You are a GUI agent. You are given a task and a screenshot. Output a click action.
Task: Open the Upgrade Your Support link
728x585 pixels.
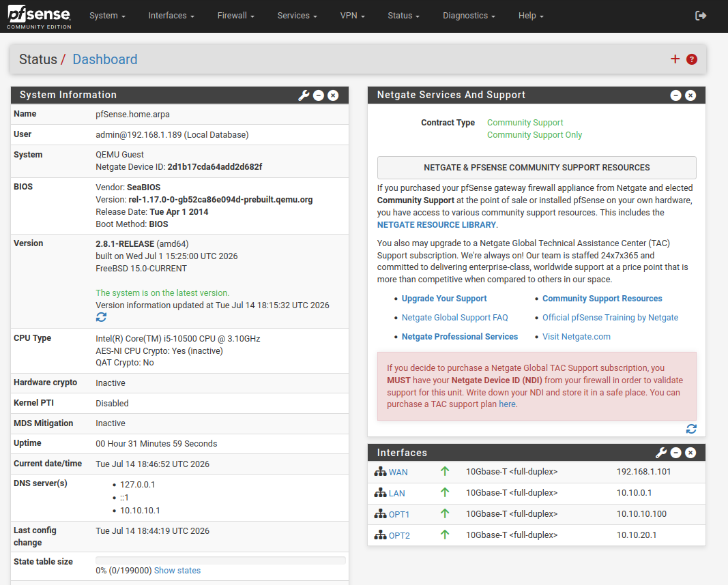(444, 299)
